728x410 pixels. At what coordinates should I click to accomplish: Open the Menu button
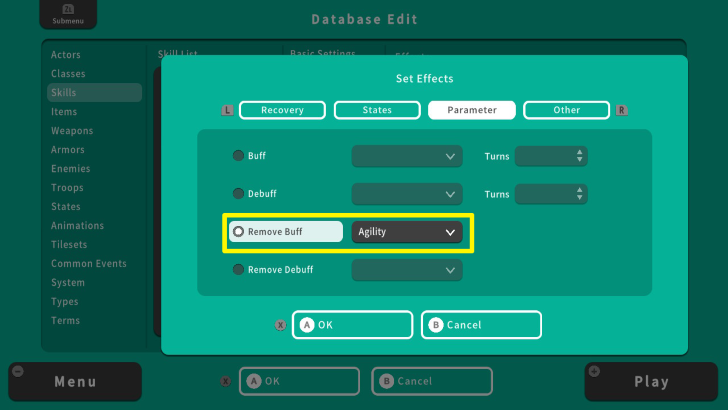click(x=75, y=382)
